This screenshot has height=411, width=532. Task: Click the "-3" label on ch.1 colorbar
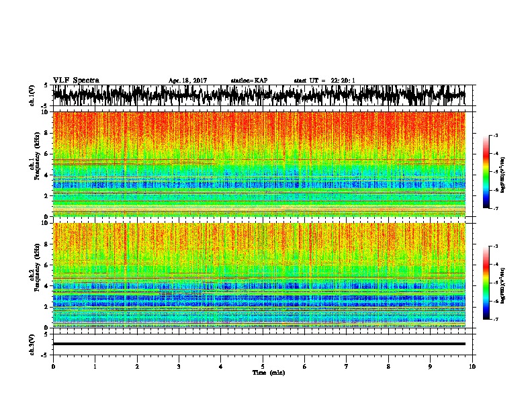[x=495, y=136]
